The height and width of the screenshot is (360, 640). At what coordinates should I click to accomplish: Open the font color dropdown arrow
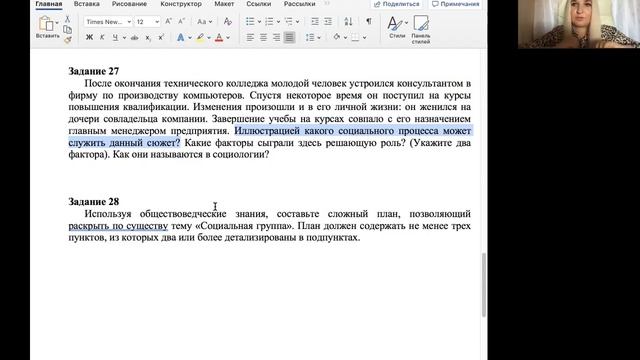coord(228,38)
